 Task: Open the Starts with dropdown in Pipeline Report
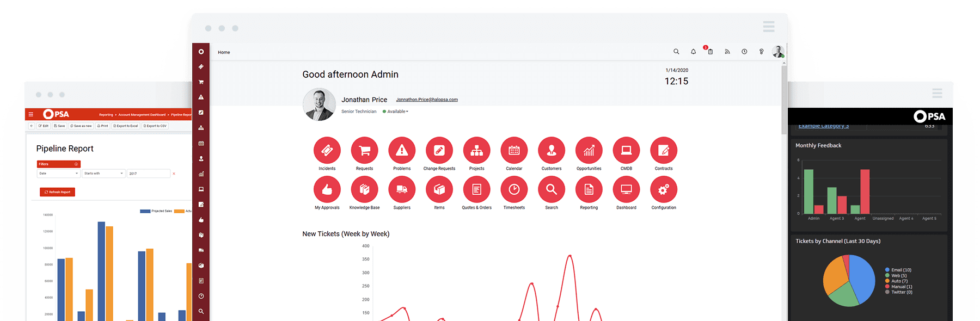pyautogui.click(x=103, y=174)
